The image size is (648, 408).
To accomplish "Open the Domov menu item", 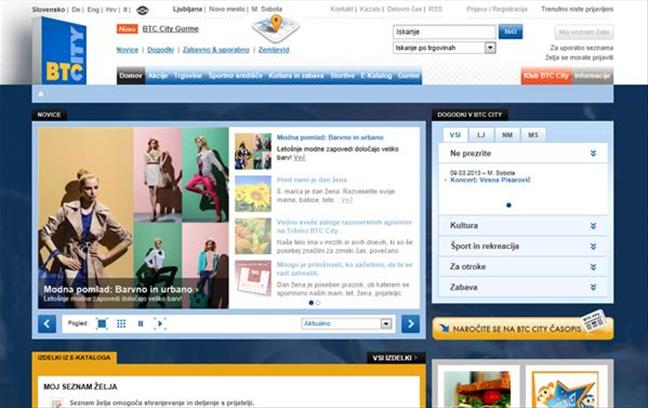I will [131, 76].
